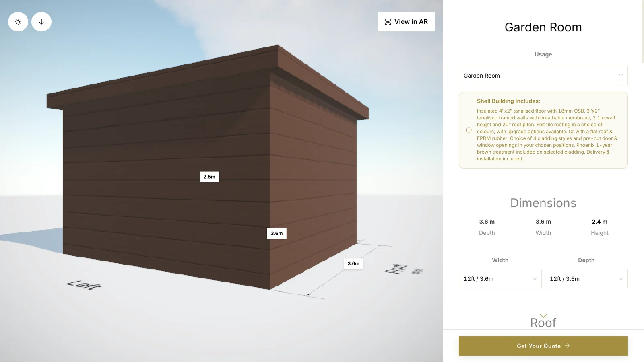The height and width of the screenshot is (362, 644).
Task: Click the arrow icon on Get Your Quote
Action: [x=567, y=346]
